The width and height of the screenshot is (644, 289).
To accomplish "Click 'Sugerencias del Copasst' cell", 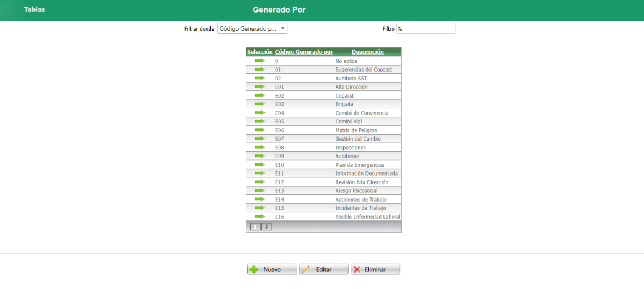I will (368, 69).
